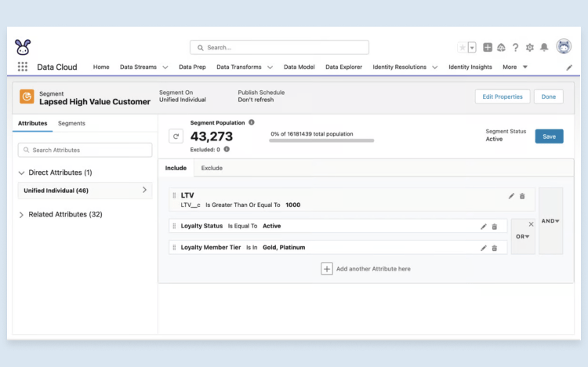
Task: Click the orange Segment icon
Action: [x=27, y=96]
